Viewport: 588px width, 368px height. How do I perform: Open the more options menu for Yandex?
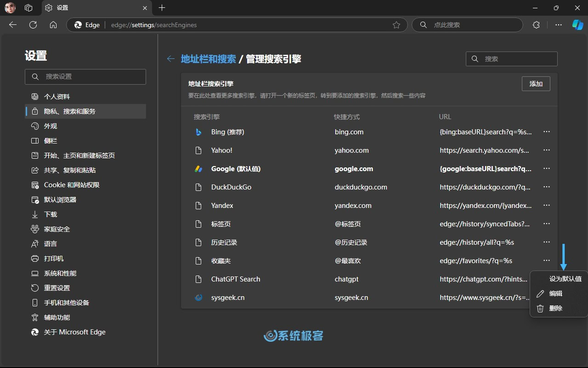click(x=547, y=206)
